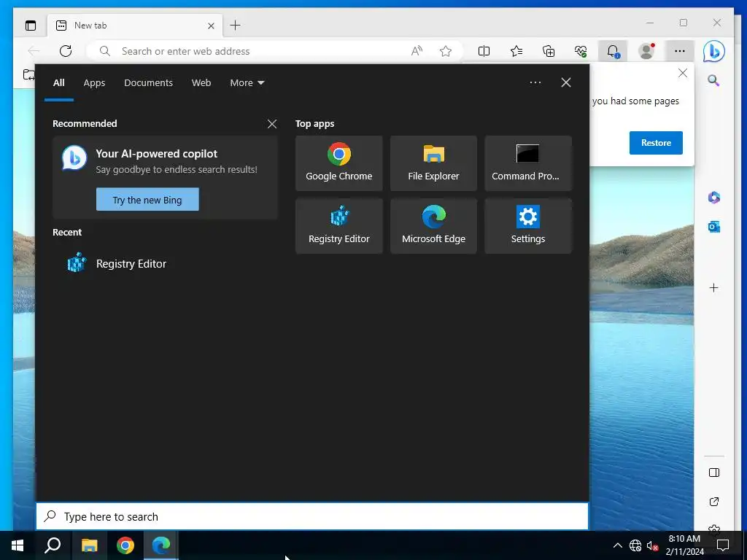
Task: Select Microsoft Edge on the taskbar
Action: pyautogui.click(x=161, y=545)
